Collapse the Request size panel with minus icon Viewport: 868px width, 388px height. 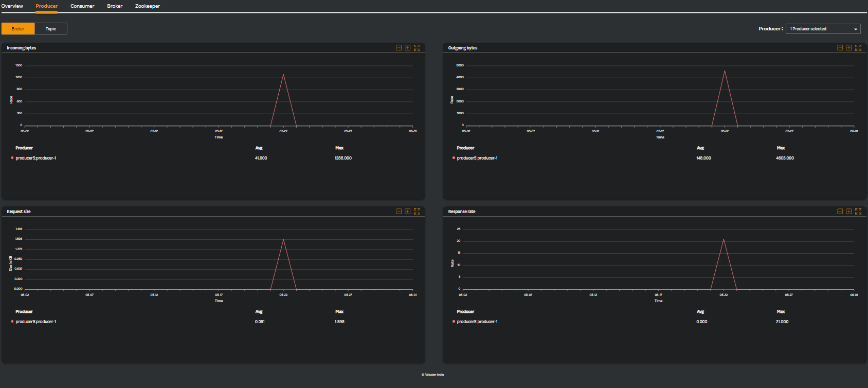[x=399, y=211]
